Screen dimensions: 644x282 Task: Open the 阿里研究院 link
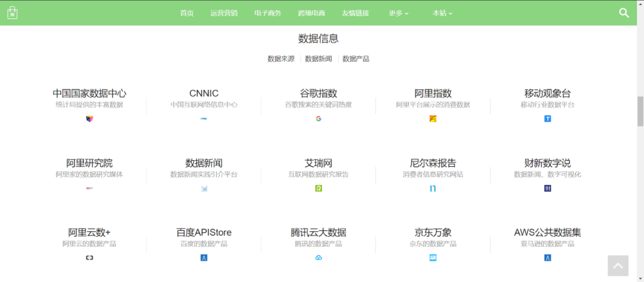pyautogui.click(x=89, y=163)
